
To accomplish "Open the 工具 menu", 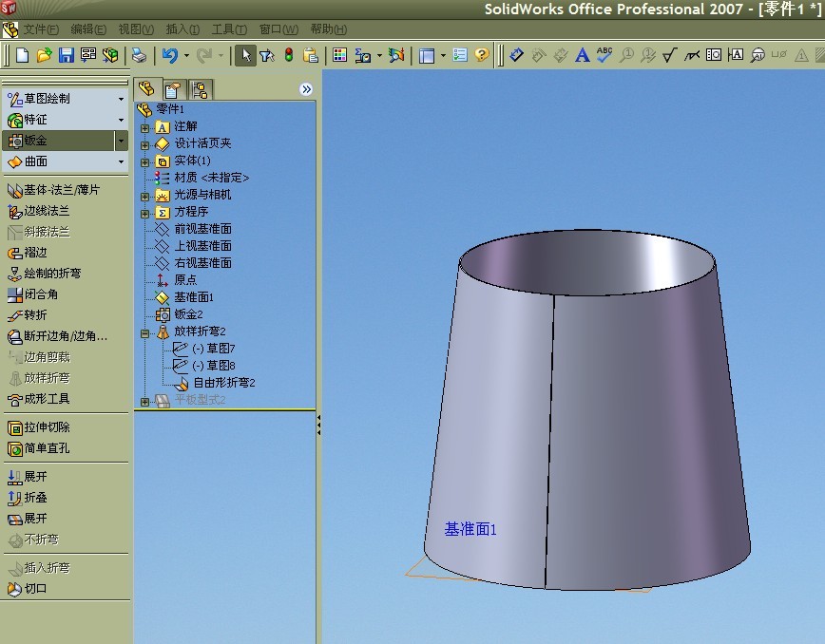I will [229, 29].
